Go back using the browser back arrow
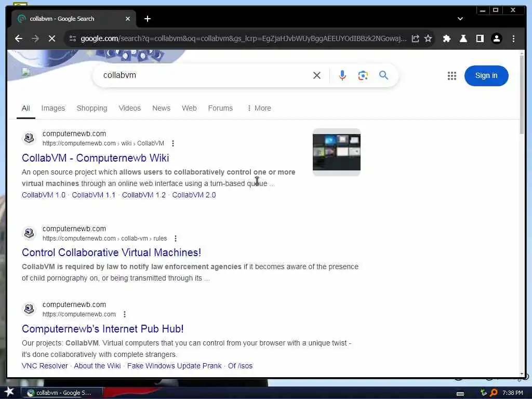This screenshot has height=399, width=532. coord(19,38)
